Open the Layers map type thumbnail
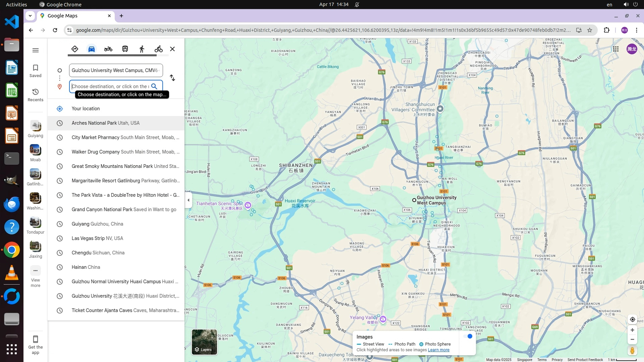 (x=204, y=342)
